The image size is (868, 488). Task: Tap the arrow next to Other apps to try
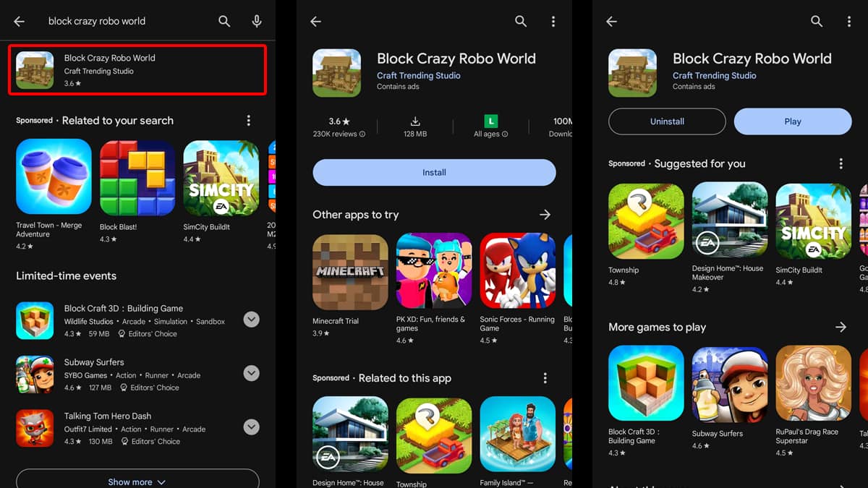pos(545,215)
